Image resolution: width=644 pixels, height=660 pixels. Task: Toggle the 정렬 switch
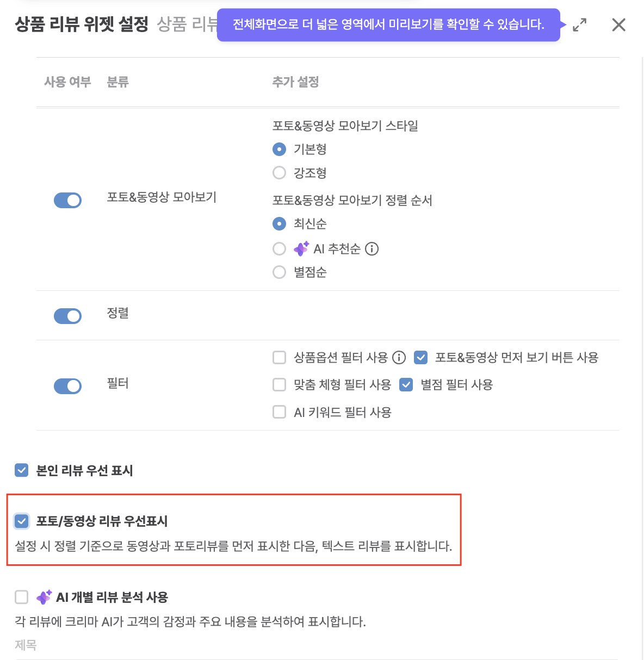click(67, 316)
